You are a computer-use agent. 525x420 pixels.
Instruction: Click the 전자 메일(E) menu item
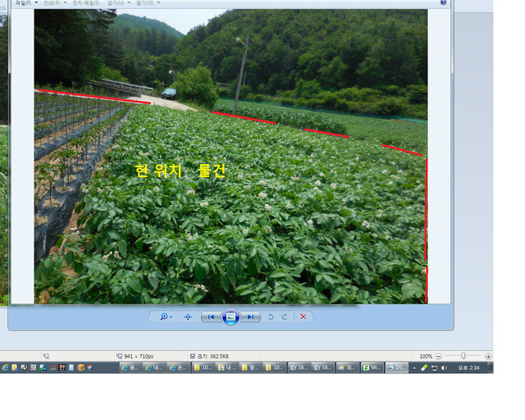click(86, 2)
